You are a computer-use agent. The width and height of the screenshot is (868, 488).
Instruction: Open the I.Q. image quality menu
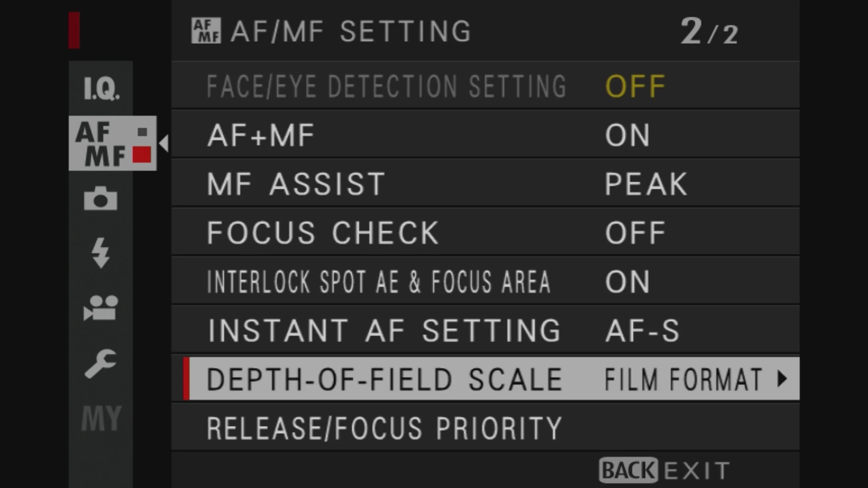[x=101, y=89]
